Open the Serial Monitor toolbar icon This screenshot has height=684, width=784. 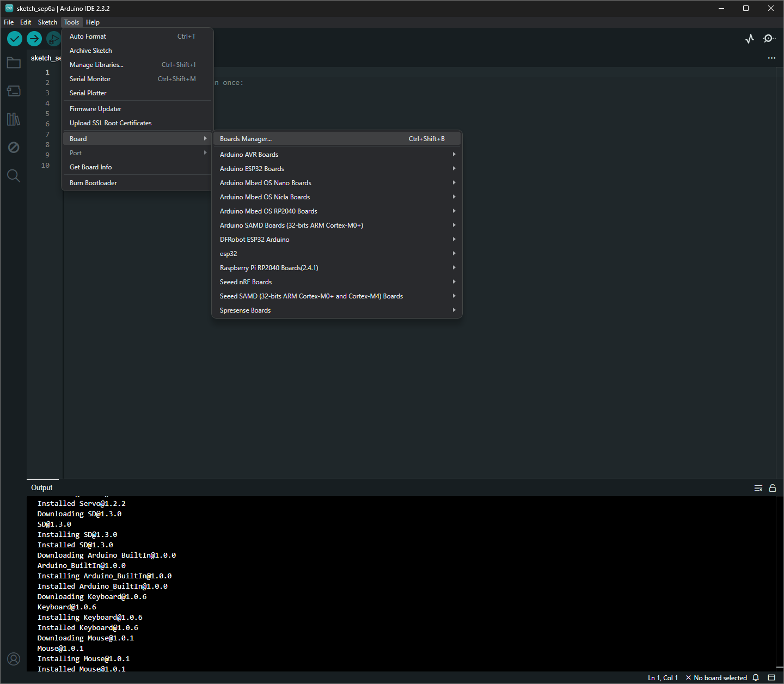[x=769, y=39]
